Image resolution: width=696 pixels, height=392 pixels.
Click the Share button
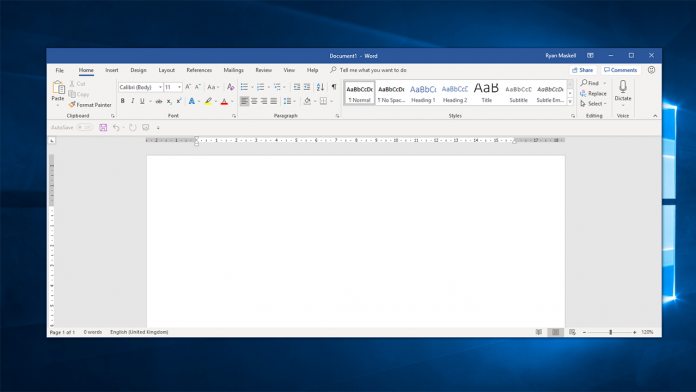(582, 70)
